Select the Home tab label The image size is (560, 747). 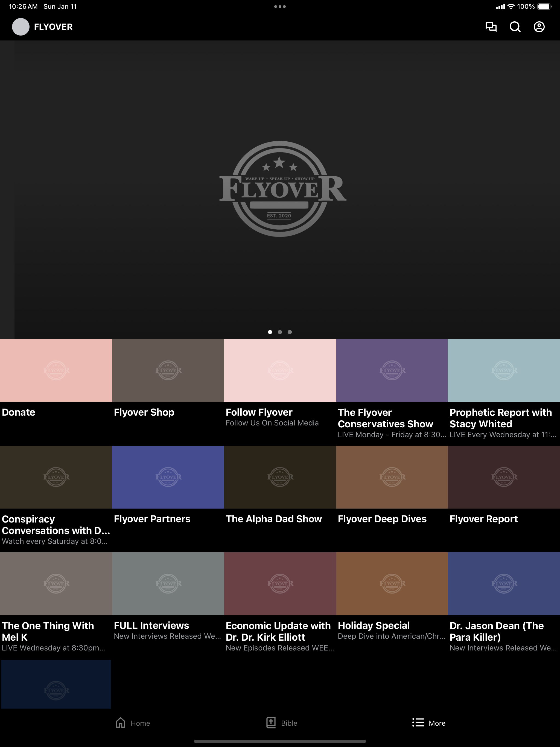coord(141,723)
